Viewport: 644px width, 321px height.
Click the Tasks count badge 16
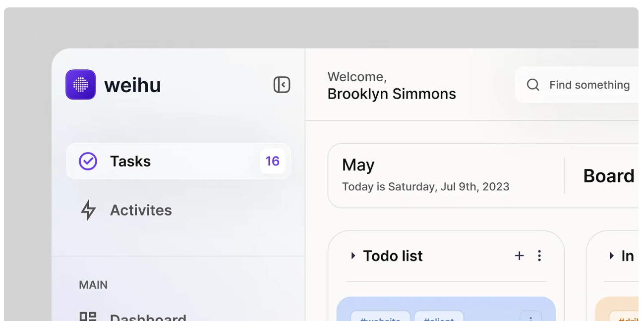(273, 161)
